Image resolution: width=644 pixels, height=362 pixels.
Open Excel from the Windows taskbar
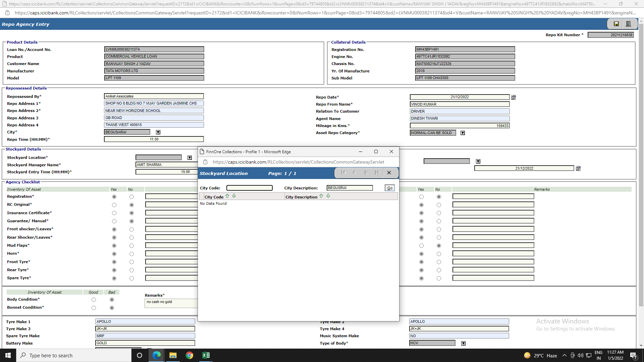click(x=206, y=355)
